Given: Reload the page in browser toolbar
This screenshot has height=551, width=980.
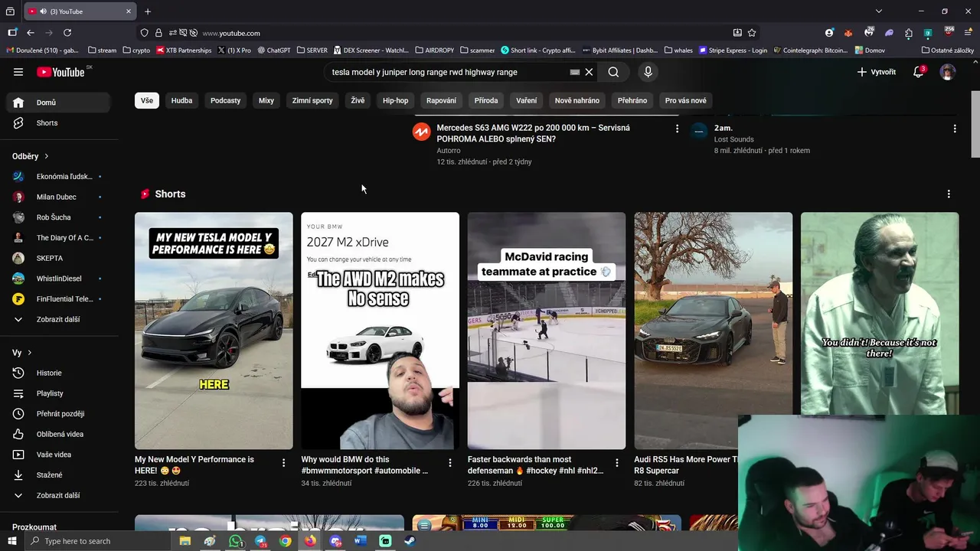Looking at the screenshot, I should (67, 33).
